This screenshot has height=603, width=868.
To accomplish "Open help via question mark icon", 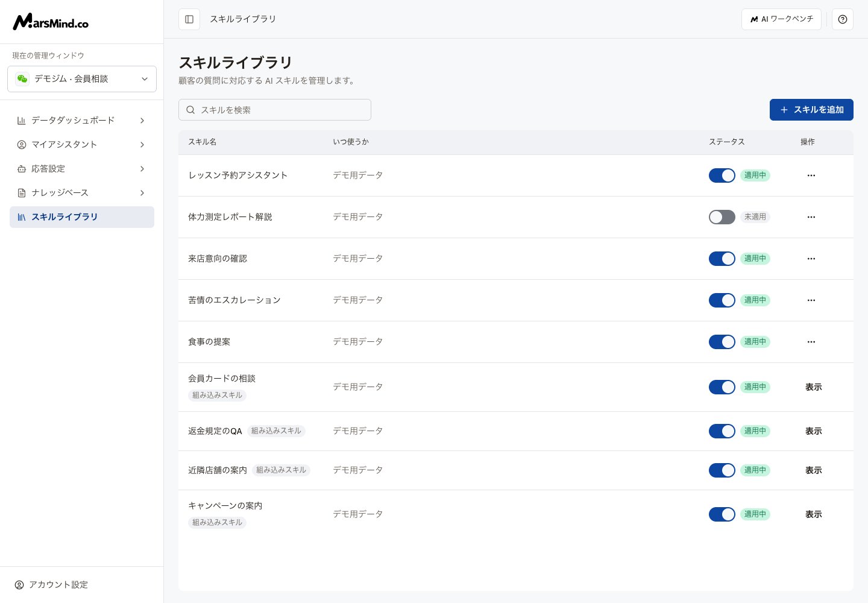I will point(843,19).
